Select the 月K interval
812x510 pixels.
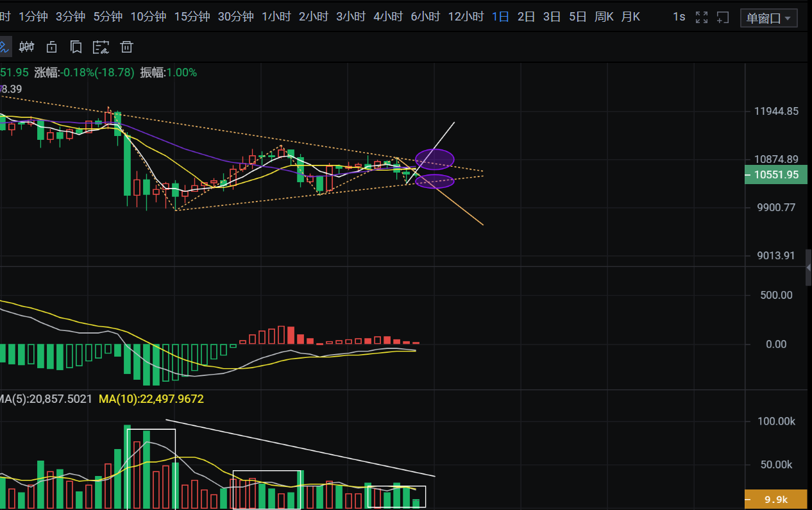coord(630,17)
